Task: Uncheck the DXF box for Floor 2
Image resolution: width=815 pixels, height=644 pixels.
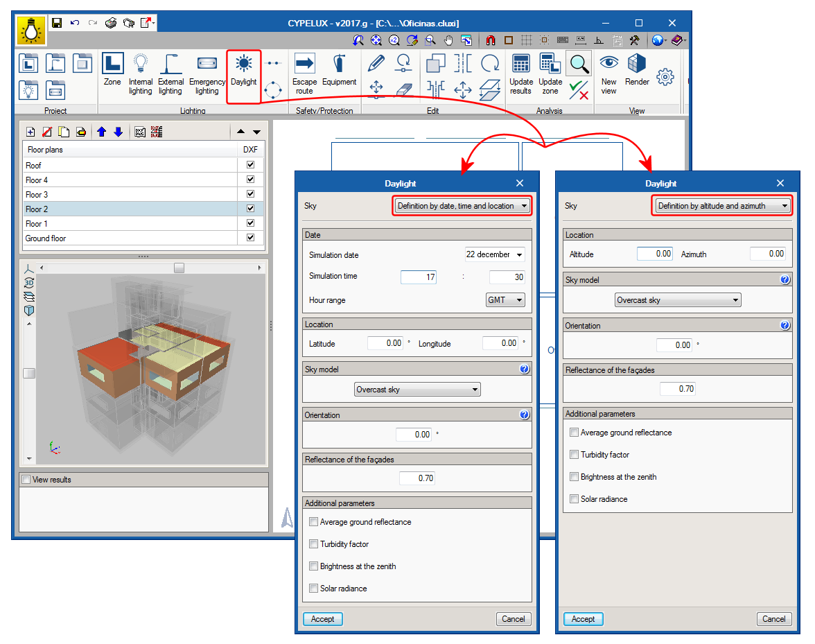Action: coord(250,209)
